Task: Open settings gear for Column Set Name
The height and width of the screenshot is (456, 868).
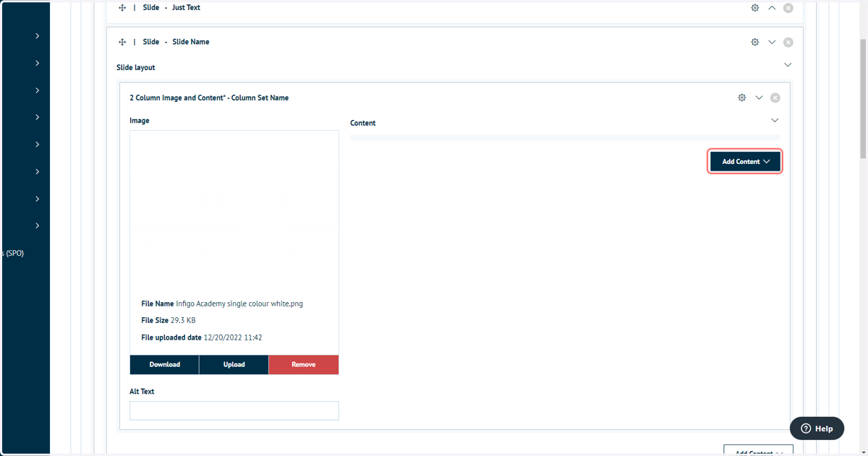Action: tap(742, 98)
